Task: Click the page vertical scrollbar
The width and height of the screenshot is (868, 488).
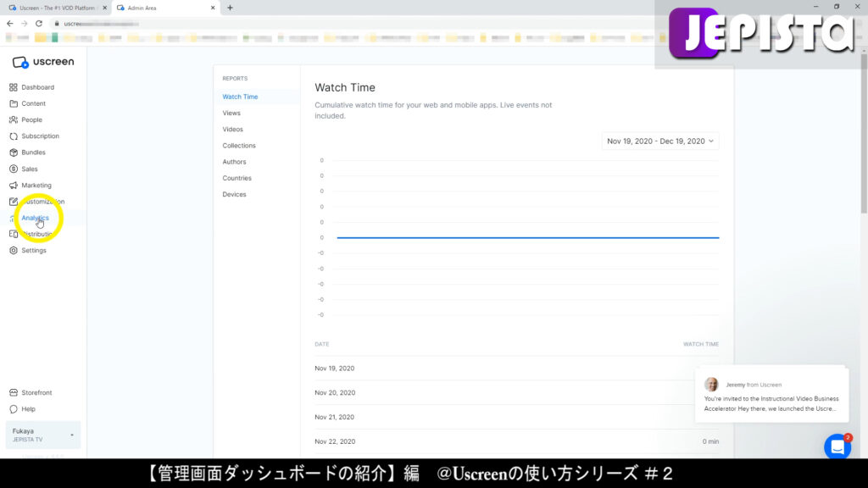Action: (864, 133)
